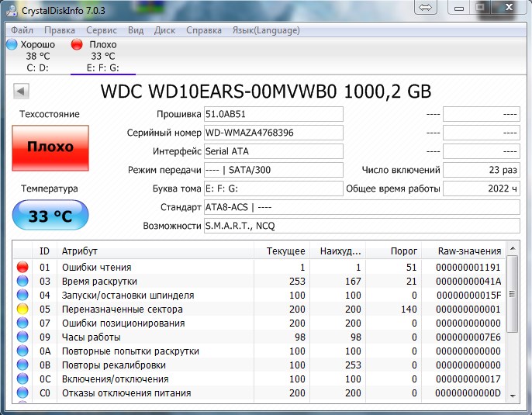Click status icon for Запуски/остановки шпинделя
This screenshot has height=415, width=532.
[x=22, y=295]
